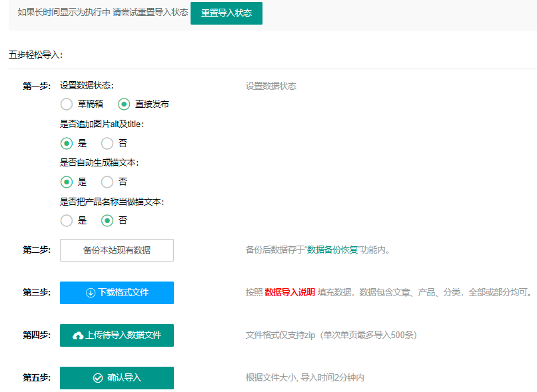The image size is (537, 392).
Task: Select 是 for 是否把产品名称当做锚文本
Action: (67, 220)
